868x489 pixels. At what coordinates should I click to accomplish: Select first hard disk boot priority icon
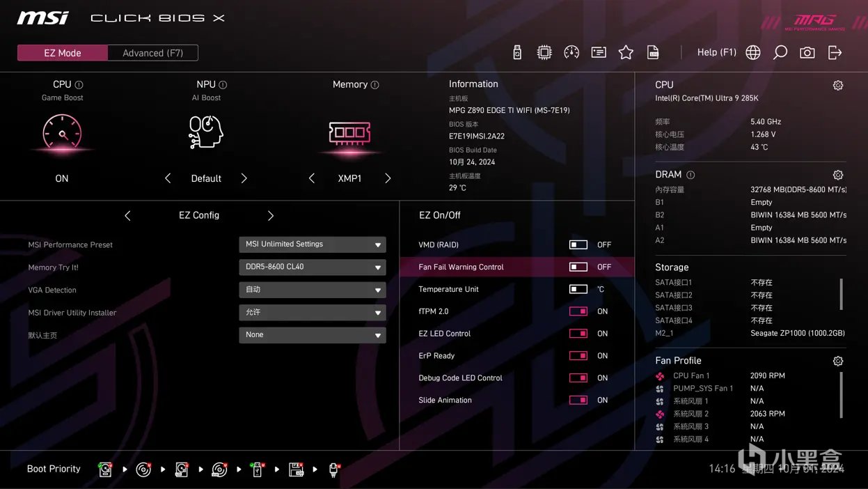coord(105,469)
